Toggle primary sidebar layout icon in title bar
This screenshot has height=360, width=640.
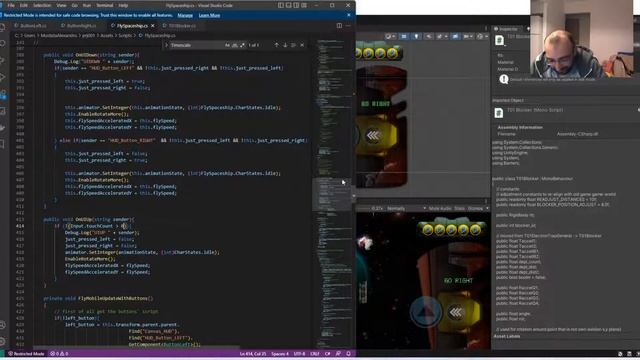[x=281, y=5]
